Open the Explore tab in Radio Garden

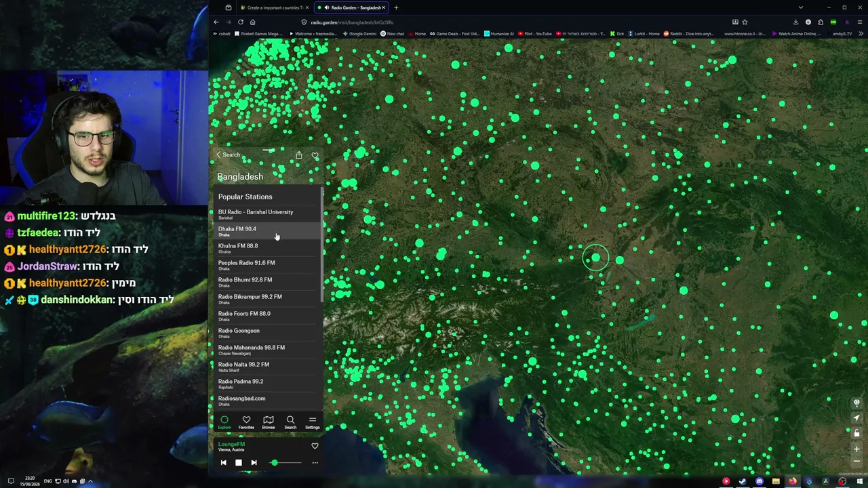click(224, 422)
